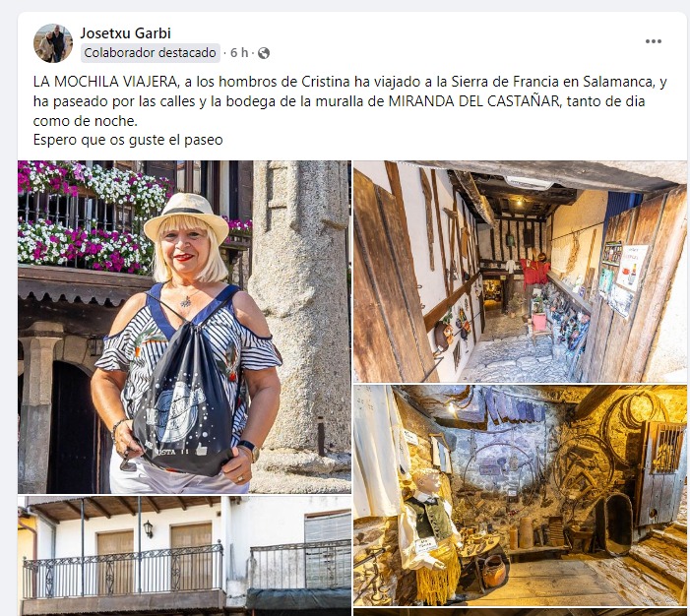Open the post options three-dots menu
The width and height of the screenshot is (690, 616).
click(653, 41)
